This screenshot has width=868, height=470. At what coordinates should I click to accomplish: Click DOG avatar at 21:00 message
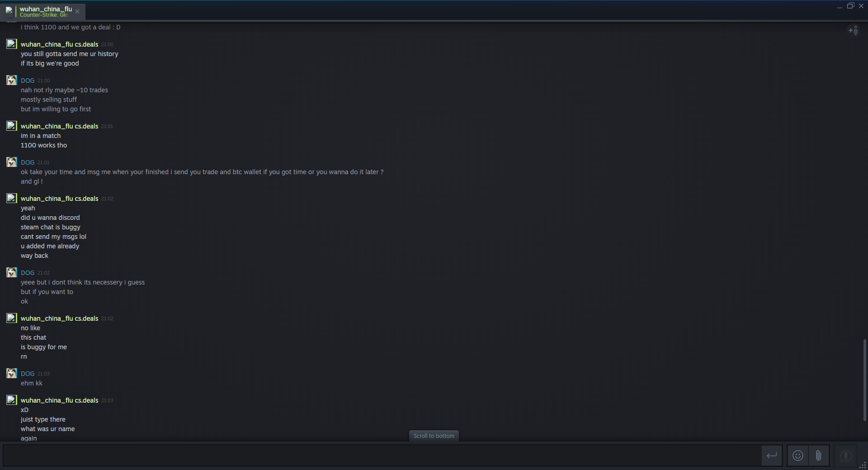[x=12, y=81]
